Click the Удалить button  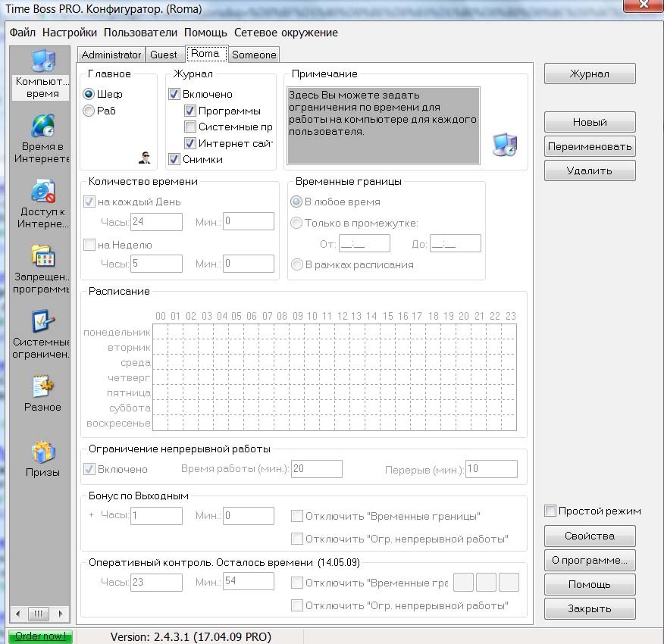[x=590, y=170]
